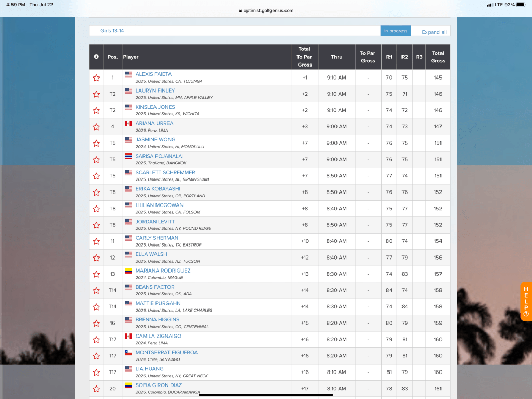Tap the optimist.golfgenius.com address bar

click(x=266, y=10)
